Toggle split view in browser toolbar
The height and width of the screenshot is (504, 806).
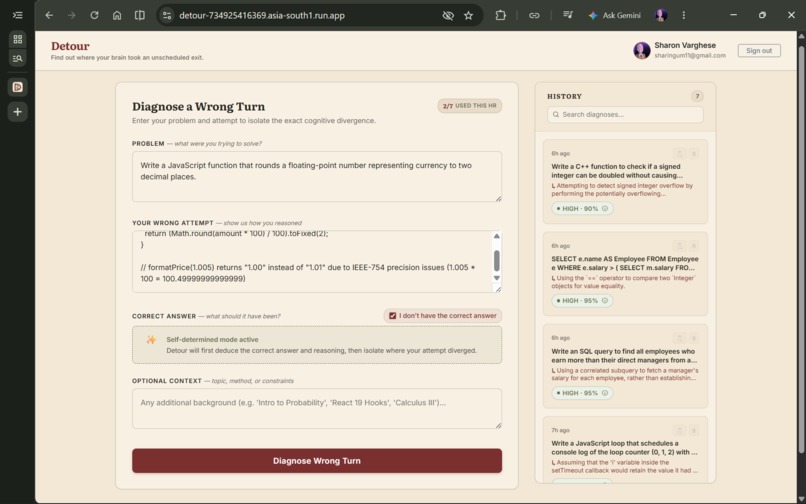(x=139, y=15)
